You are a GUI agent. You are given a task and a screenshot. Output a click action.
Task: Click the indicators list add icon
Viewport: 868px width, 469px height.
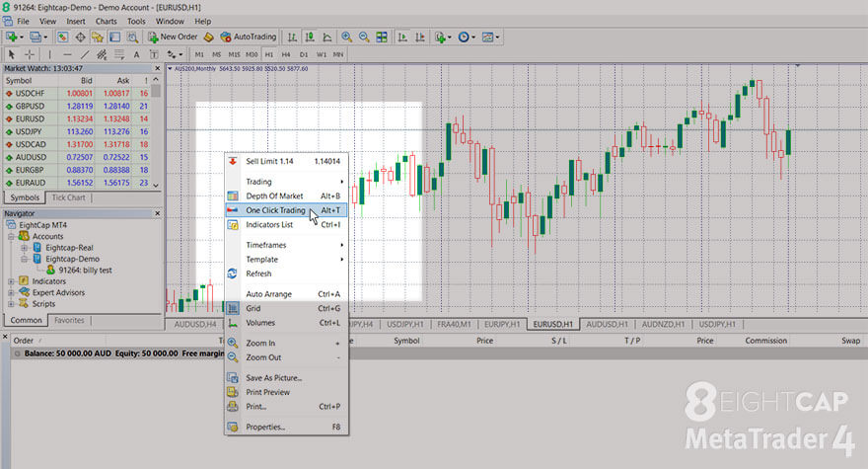(443, 38)
